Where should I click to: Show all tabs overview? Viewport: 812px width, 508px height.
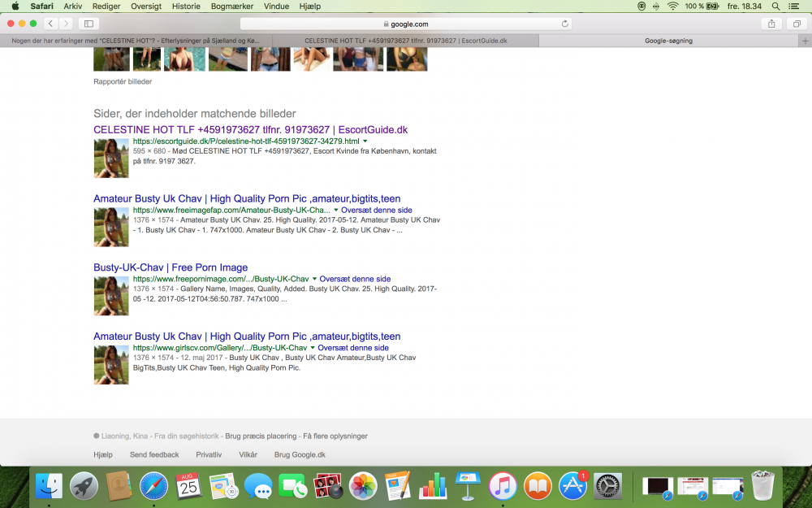tap(797, 24)
